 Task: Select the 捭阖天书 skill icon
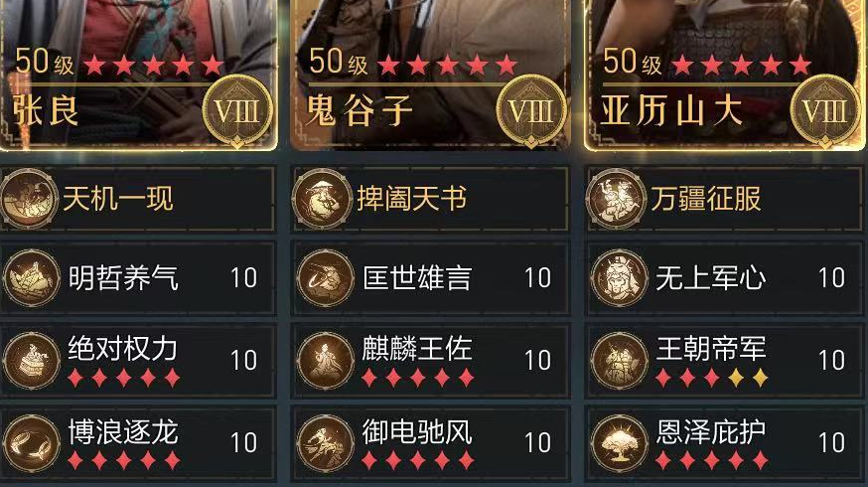[x=323, y=199]
